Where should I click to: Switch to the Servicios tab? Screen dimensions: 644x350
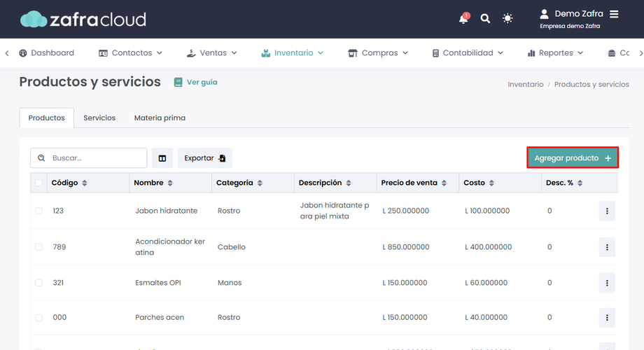click(99, 118)
